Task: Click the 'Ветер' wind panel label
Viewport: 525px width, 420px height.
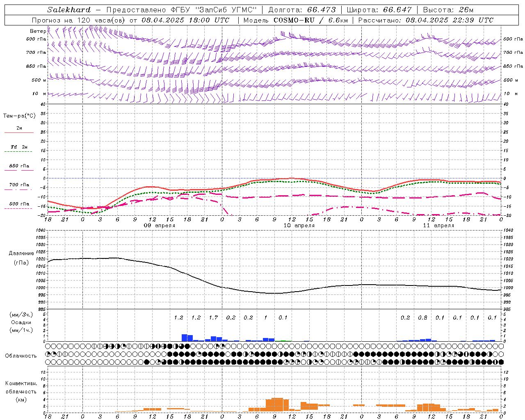Action: pos(38,31)
